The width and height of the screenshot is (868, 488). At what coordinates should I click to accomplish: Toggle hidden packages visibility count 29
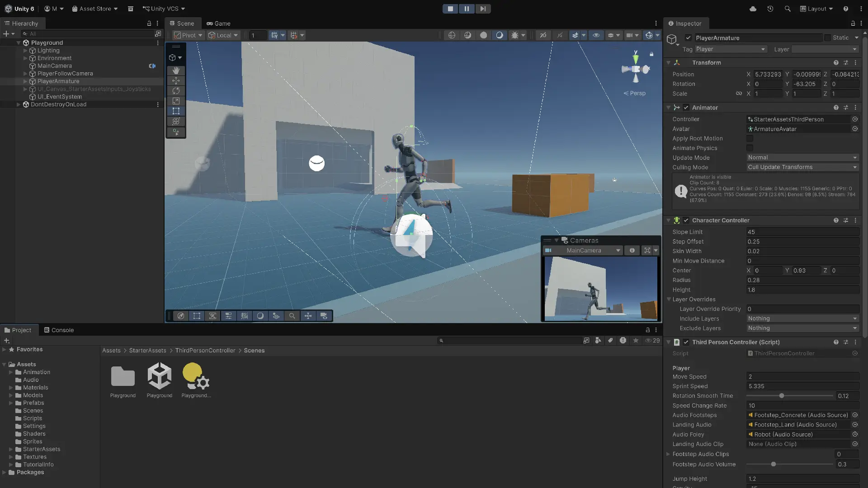click(x=652, y=341)
